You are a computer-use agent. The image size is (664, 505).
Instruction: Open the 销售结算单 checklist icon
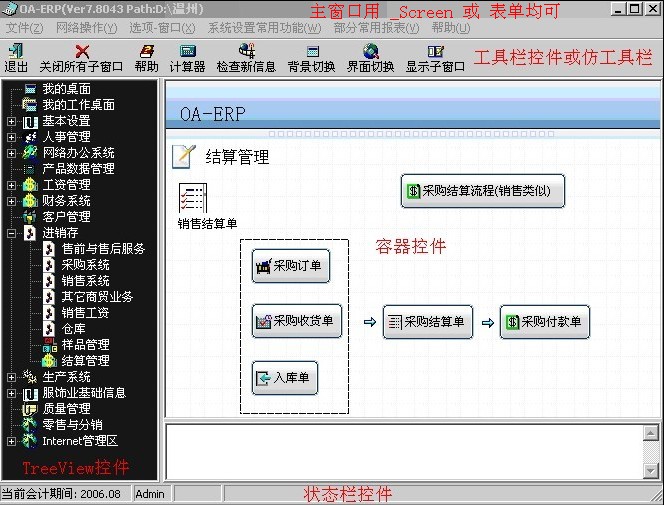pos(193,198)
